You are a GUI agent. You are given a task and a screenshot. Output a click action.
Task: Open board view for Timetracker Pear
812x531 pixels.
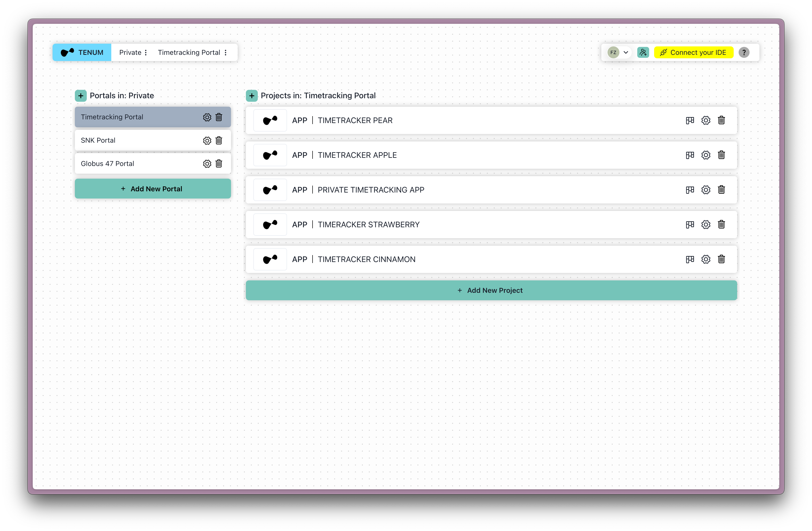690,121
